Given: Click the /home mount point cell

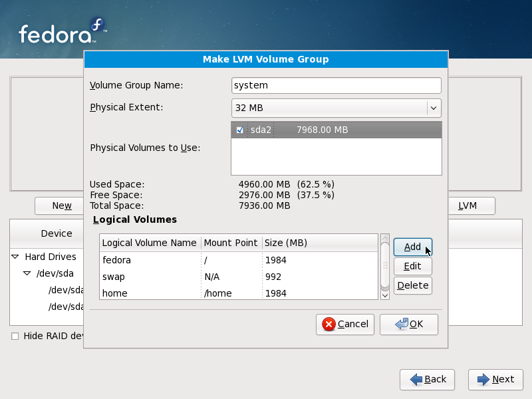Looking at the screenshot, I should pyautogui.click(x=218, y=293).
